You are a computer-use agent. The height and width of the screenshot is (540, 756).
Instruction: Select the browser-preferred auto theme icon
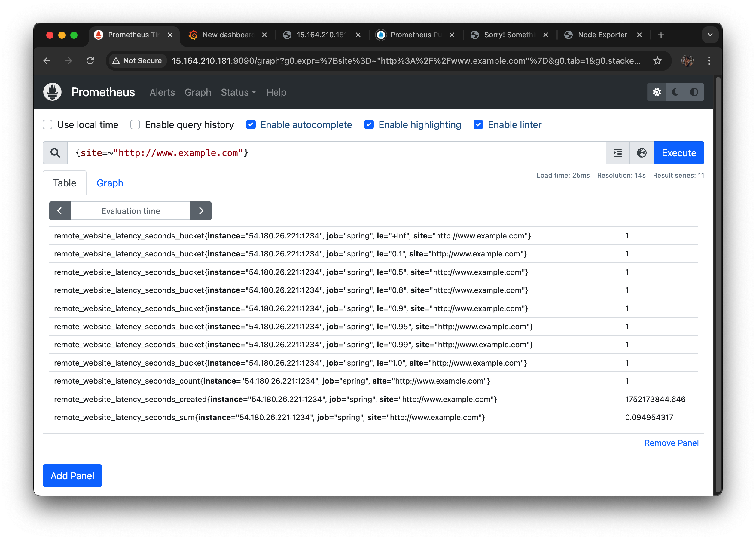pos(694,92)
